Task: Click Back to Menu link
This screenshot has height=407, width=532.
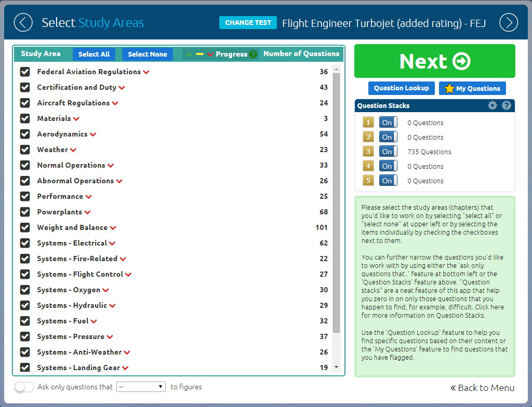Action: [x=482, y=388]
